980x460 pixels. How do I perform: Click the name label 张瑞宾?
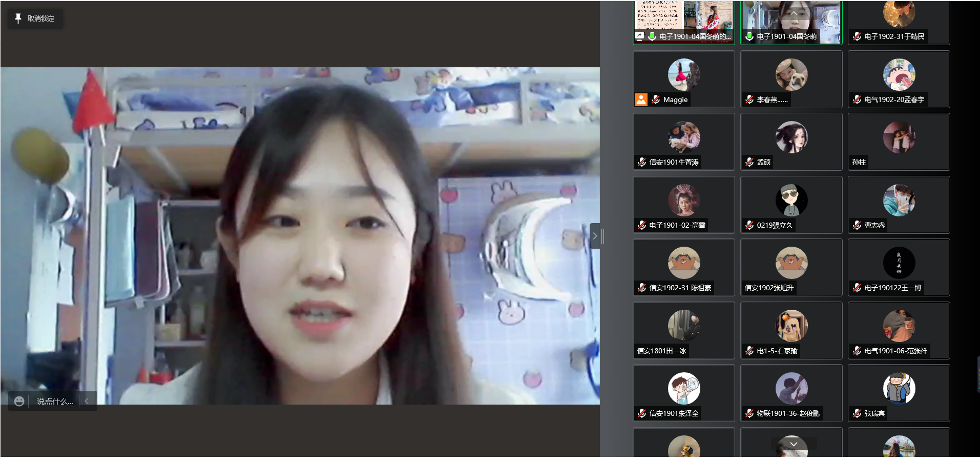pos(874,413)
